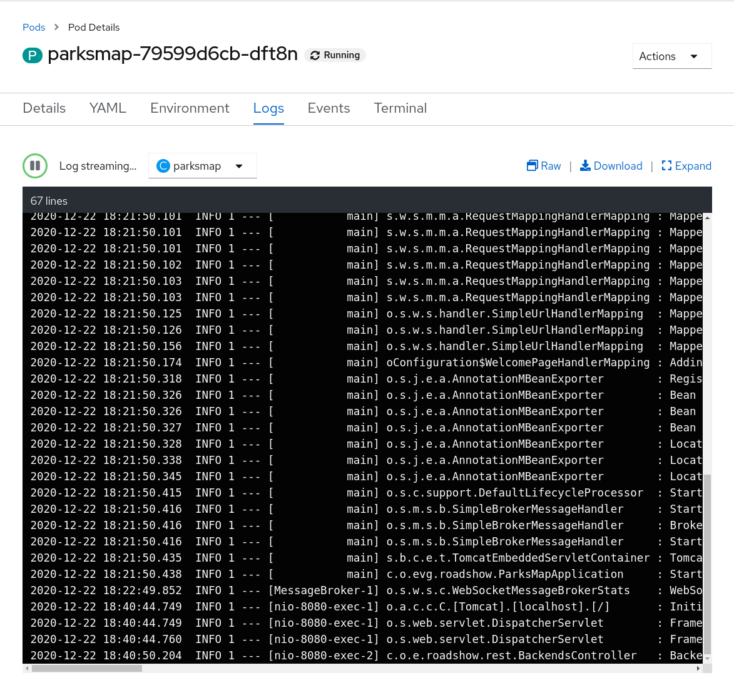Pause log streaming with the pause icon
This screenshot has height=700, width=734.
[x=34, y=165]
